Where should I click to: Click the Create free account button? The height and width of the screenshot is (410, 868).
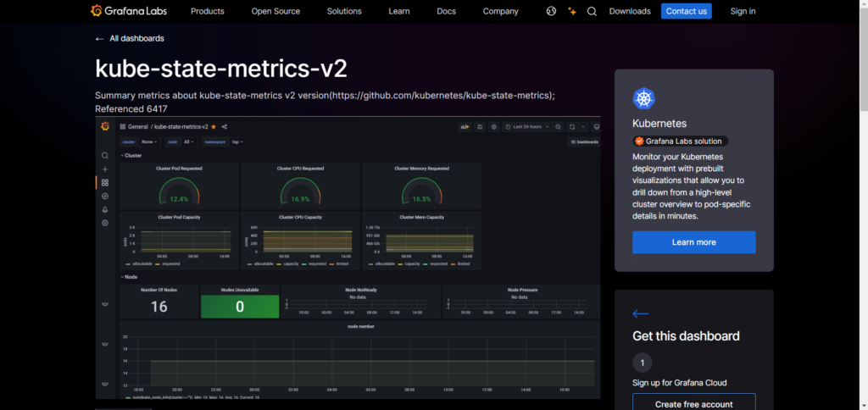click(694, 404)
